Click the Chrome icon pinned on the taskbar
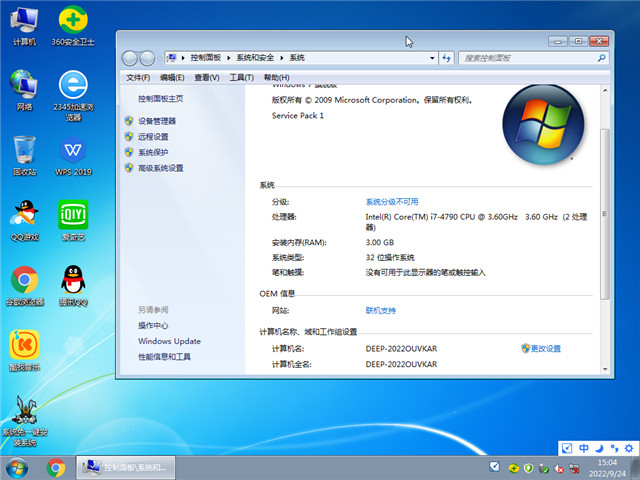This screenshot has height=480, width=640. click(x=56, y=468)
